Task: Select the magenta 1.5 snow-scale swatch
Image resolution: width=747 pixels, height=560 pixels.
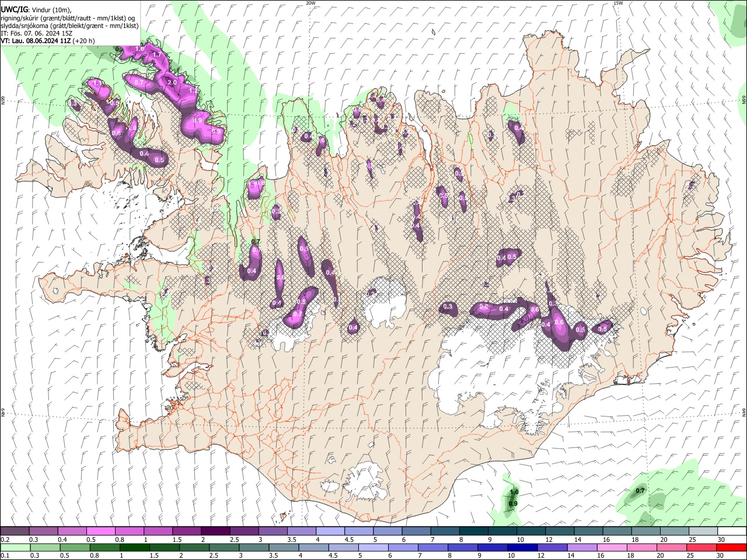Action: coord(186,531)
